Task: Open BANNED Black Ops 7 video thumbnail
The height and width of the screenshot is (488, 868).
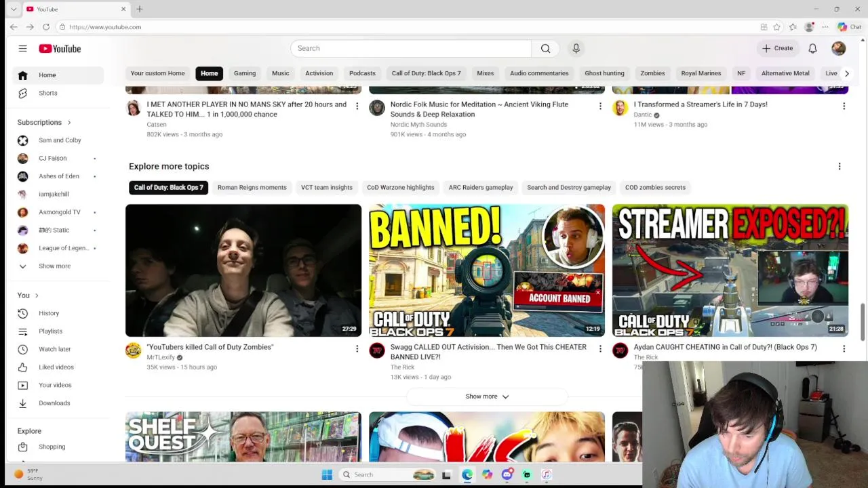Action: (486, 270)
